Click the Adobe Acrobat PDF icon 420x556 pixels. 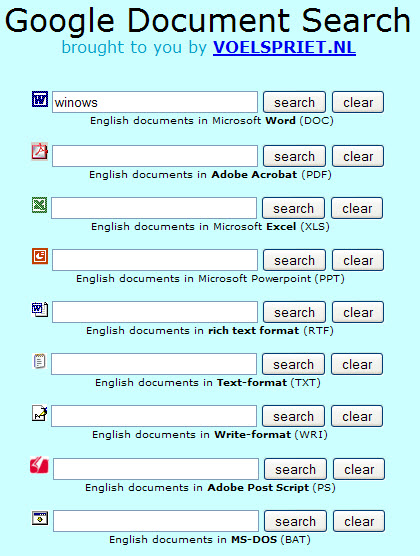pyautogui.click(x=40, y=152)
